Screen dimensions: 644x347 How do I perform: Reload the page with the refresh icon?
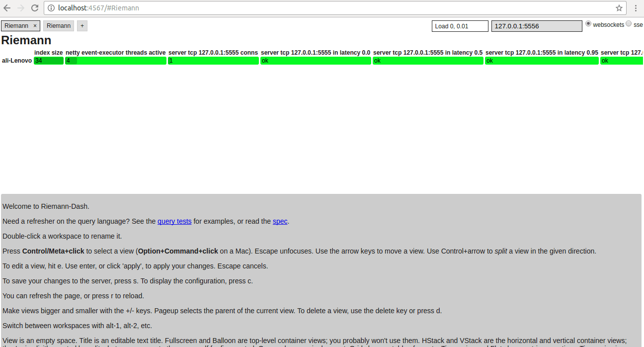(x=35, y=8)
